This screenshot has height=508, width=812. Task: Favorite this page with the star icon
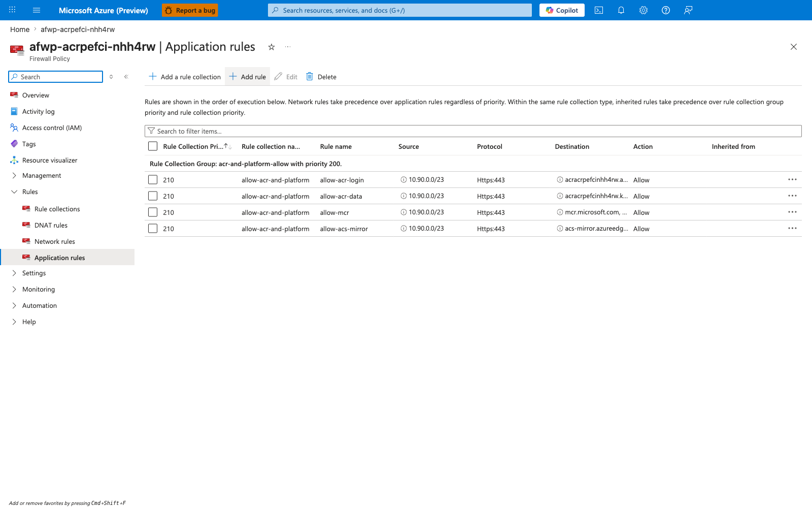272,47
